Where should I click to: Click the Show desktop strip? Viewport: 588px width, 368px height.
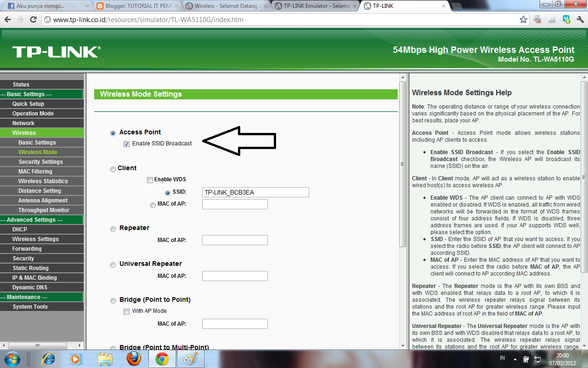click(x=584, y=359)
